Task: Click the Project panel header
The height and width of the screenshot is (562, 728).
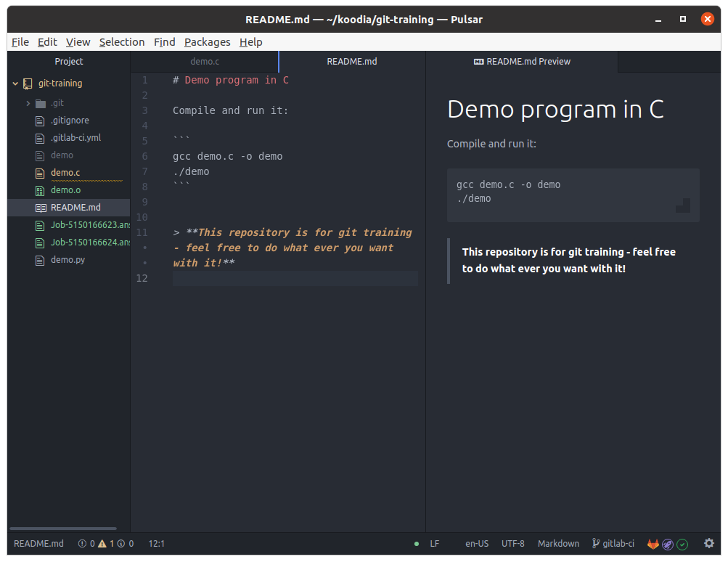Action: pos(69,61)
